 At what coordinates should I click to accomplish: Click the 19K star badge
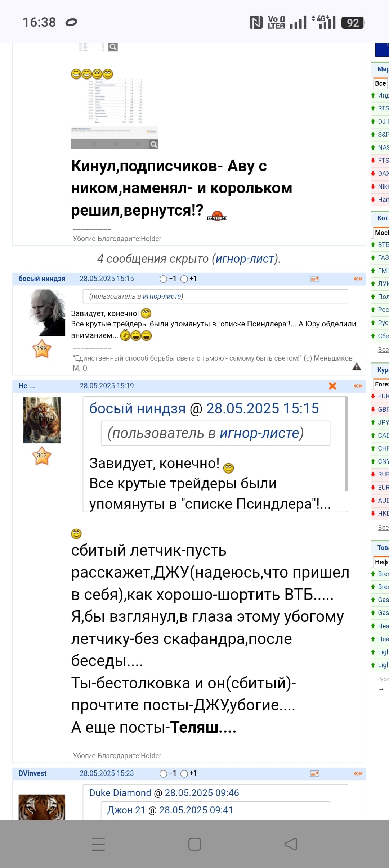point(42,348)
